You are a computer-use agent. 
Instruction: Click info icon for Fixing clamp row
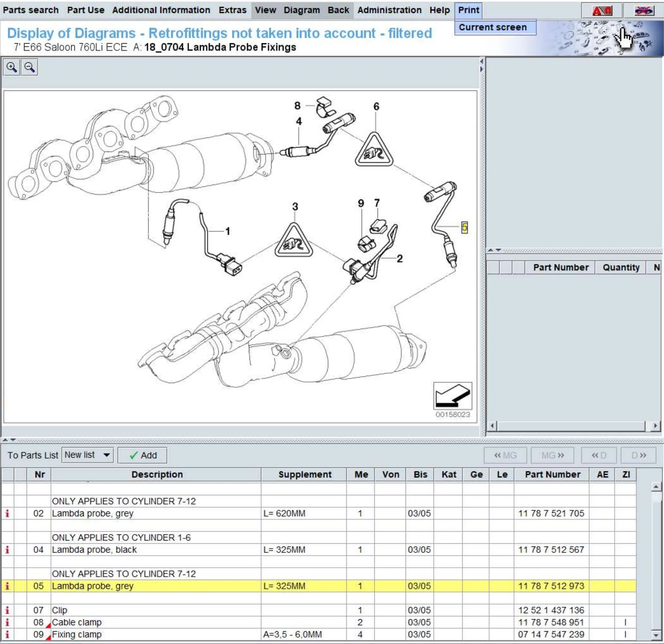7,634
